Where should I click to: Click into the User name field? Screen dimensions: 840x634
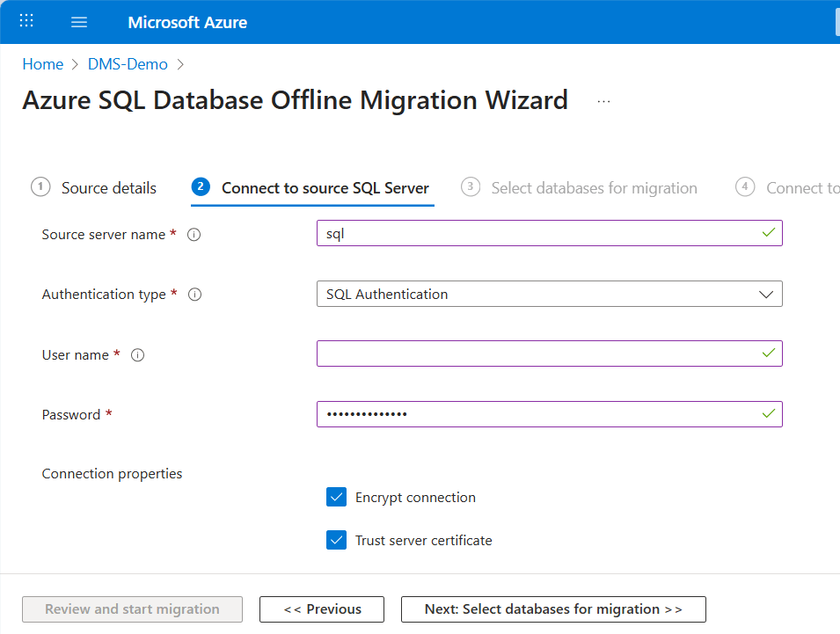click(537, 353)
